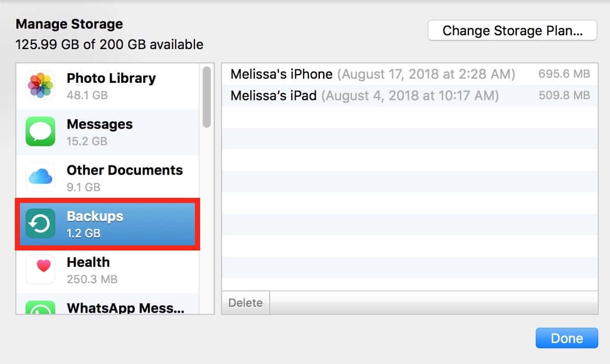Click the iPhone backup size 695.6 MB
This screenshot has height=364, width=610.
pyautogui.click(x=564, y=74)
